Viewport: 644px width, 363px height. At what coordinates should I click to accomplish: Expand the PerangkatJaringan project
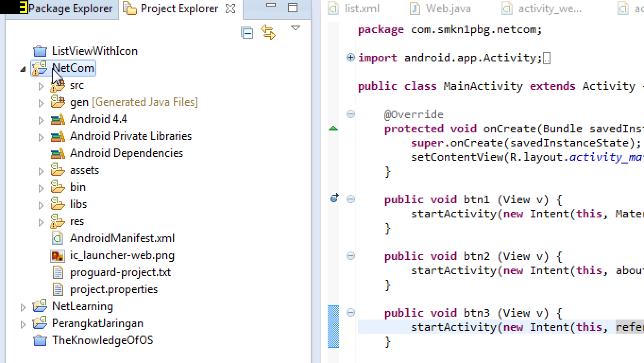(23, 324)
